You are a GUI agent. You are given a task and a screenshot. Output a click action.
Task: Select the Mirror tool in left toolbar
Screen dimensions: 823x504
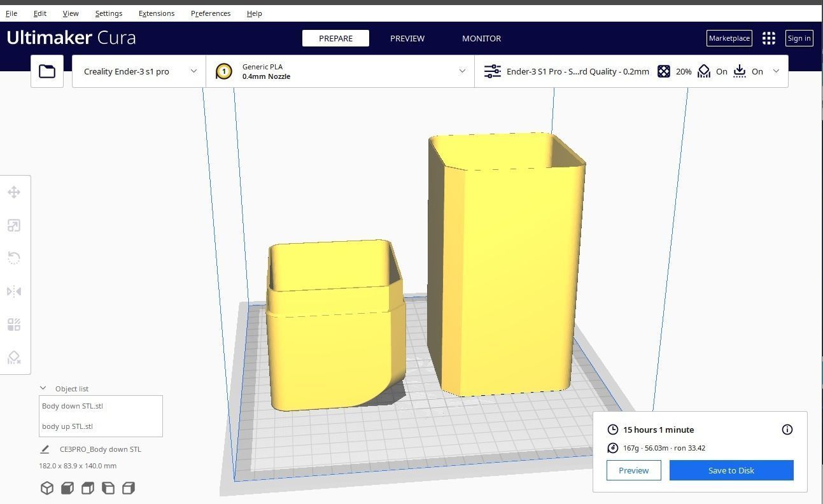[x=14, y=291]
